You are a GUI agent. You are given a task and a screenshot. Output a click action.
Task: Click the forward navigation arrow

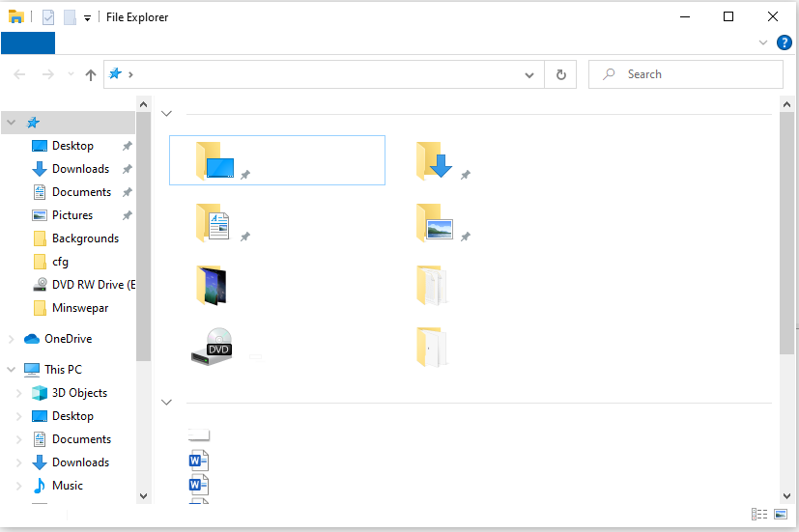48,75
